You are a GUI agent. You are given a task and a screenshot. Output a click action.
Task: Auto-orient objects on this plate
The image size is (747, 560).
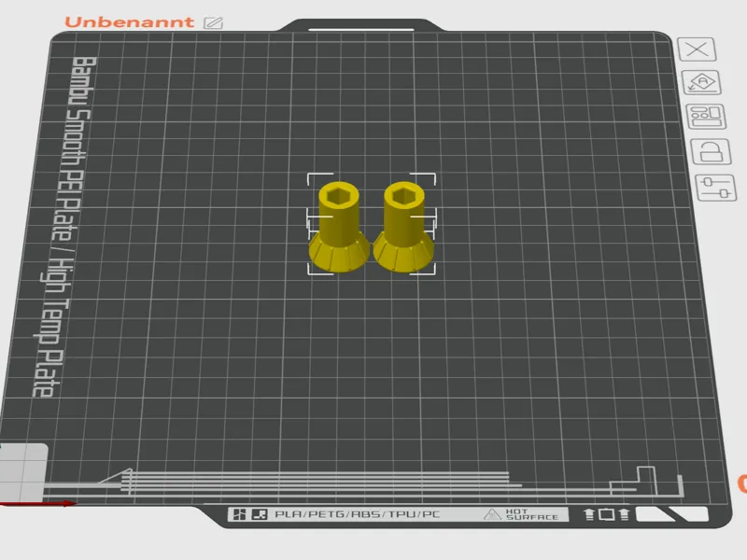(x=701, y=82)
